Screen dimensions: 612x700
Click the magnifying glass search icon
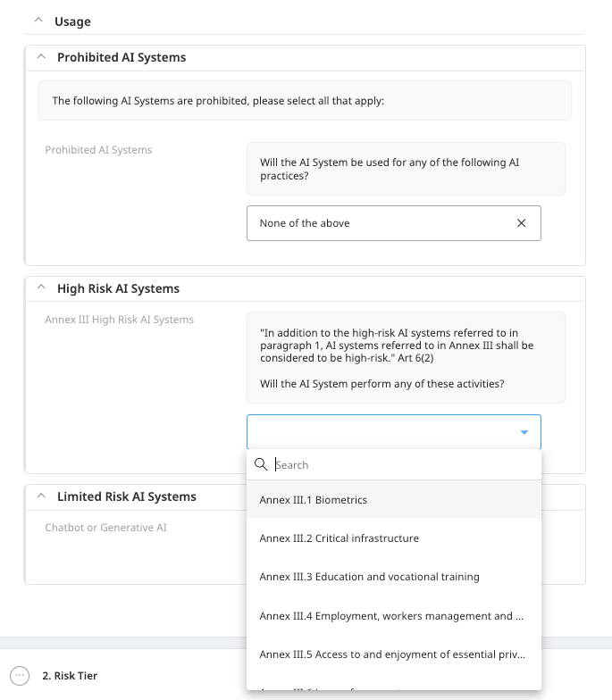coord(261,464)
